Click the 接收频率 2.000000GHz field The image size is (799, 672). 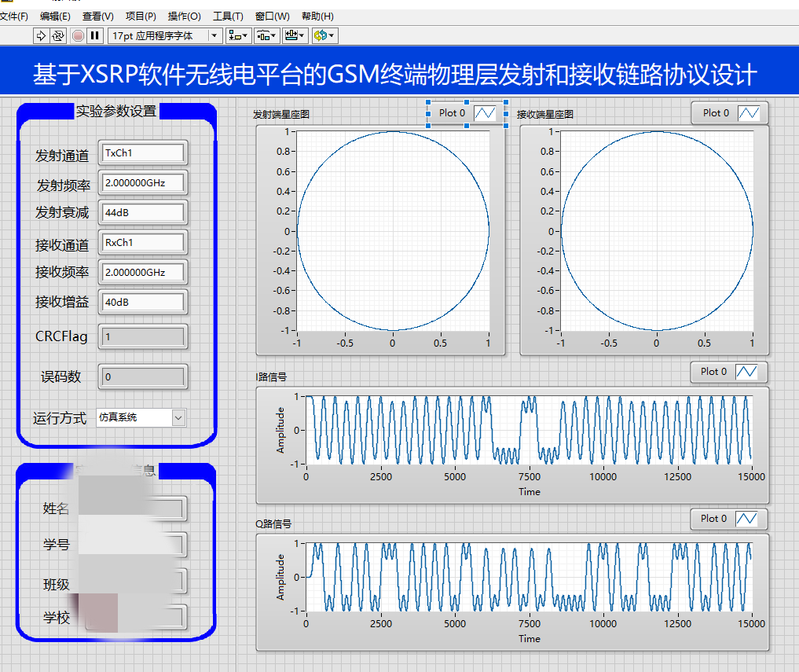tap(143, 272)
